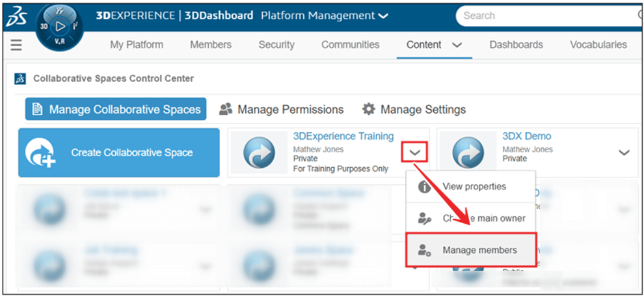Screen dimensions: 644x296
Task: Expand the Content tab chevron
Action: click(x=457, y=45)
